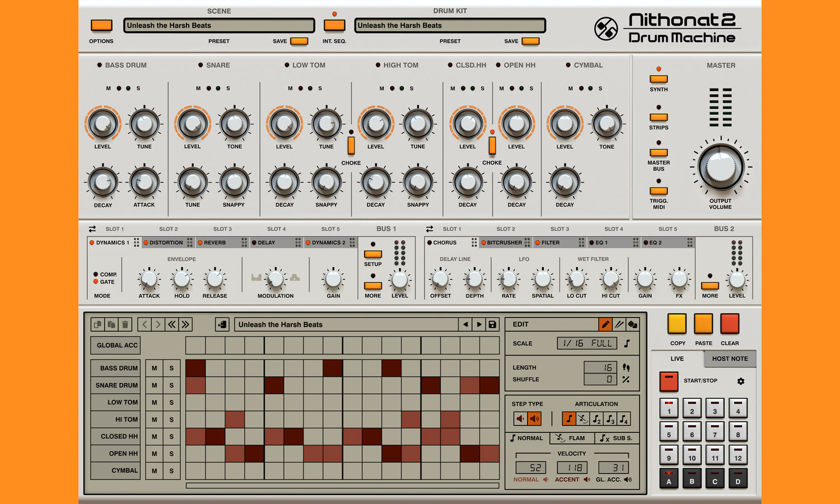This screenshot has width=840, height=504.
Task: Click the dice randomize icon
Action: (632, 324)
